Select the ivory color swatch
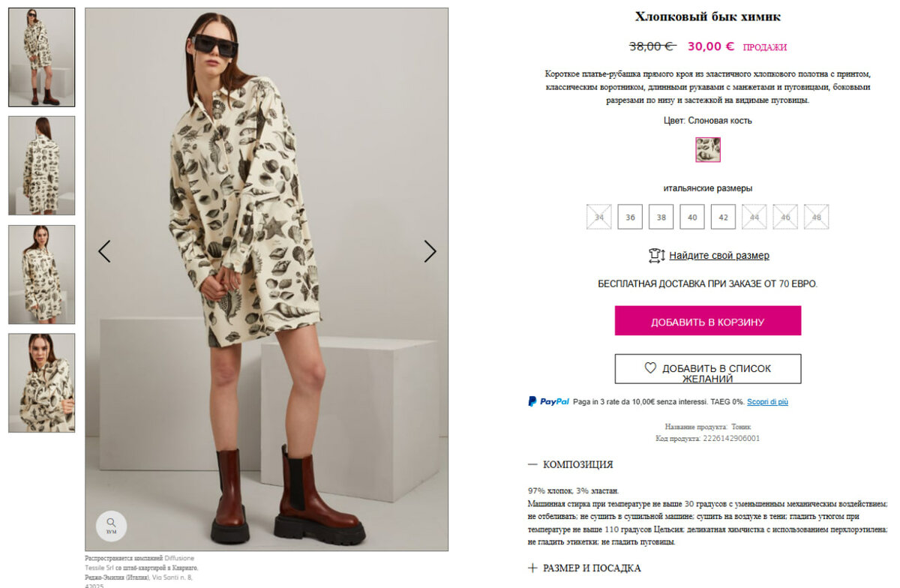 click(x=708, y=149)
